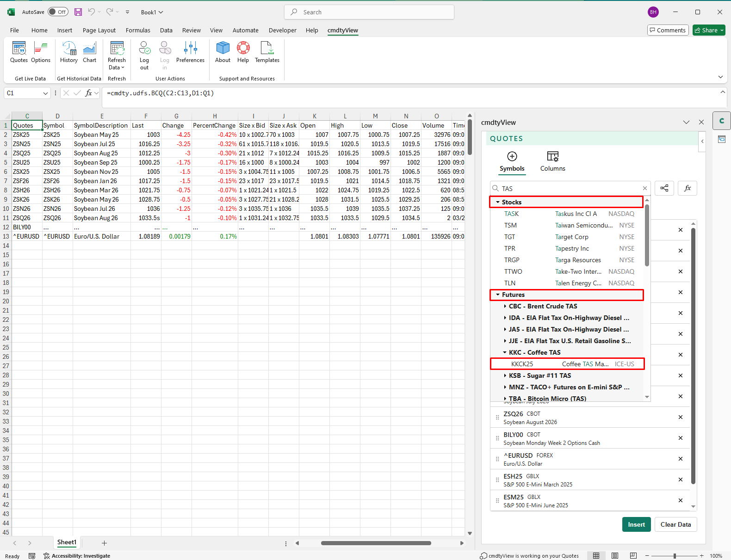Click the title bar Search box
Screen dimensions: 731x560
369,12
